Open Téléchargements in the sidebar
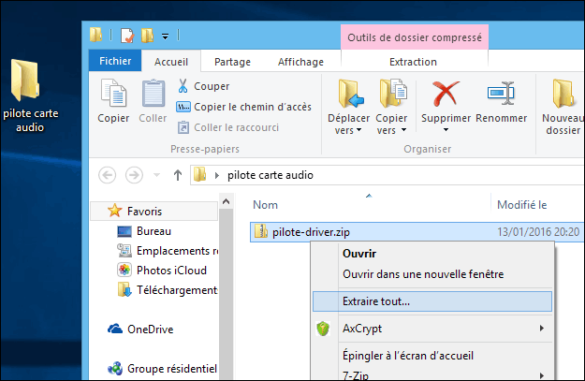 click(168, 290)
